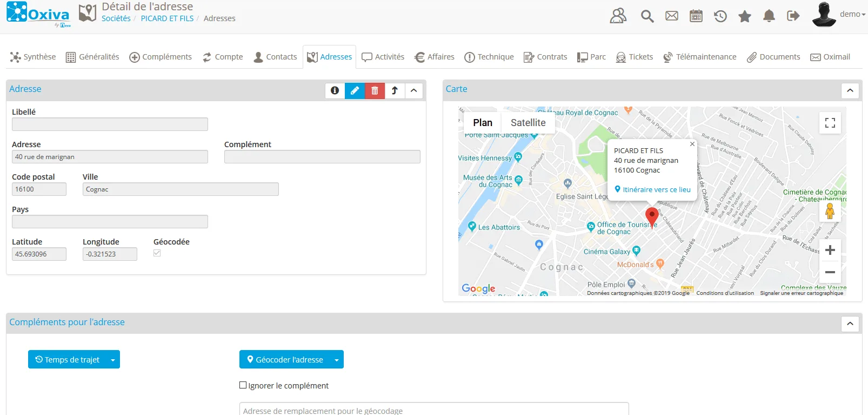Open Temps de trajet dropdown arrow
The height and width of the screenshot is (415, 868).
click(x=113, y=360)
